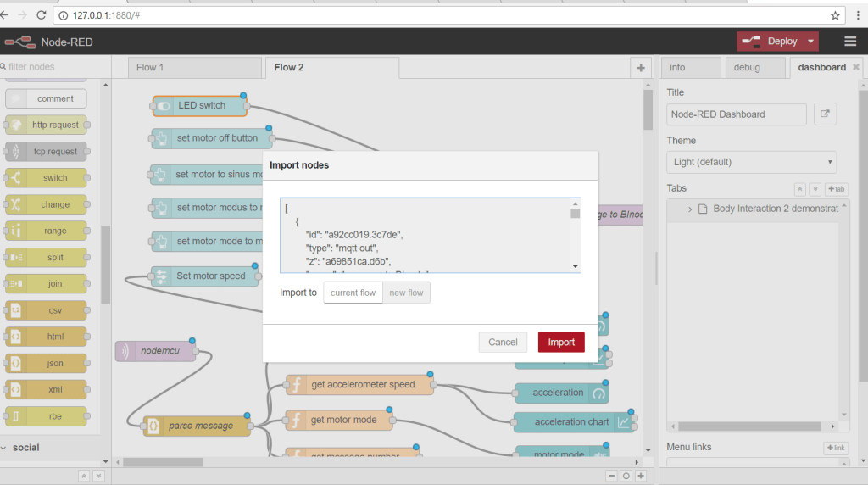Open the Theme 'Light (default)' dropdown
Viewport: 868px width, 485px height.
pos(751,162)
